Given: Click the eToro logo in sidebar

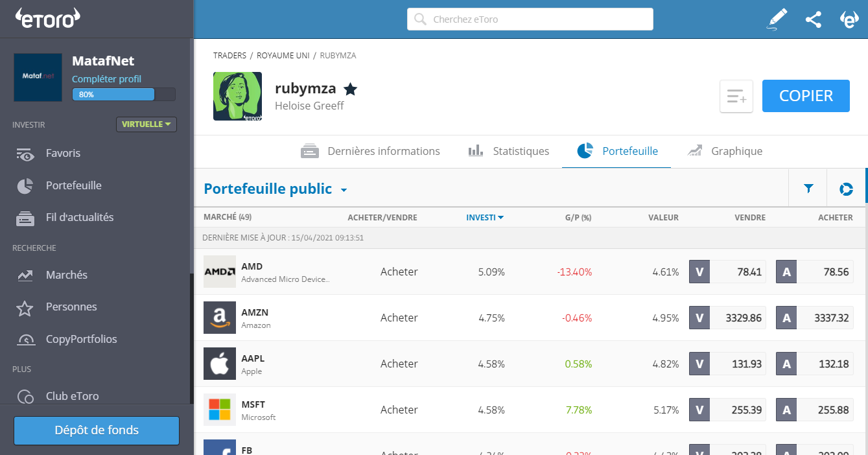Looking at the screenshot, I should (47, 19).
